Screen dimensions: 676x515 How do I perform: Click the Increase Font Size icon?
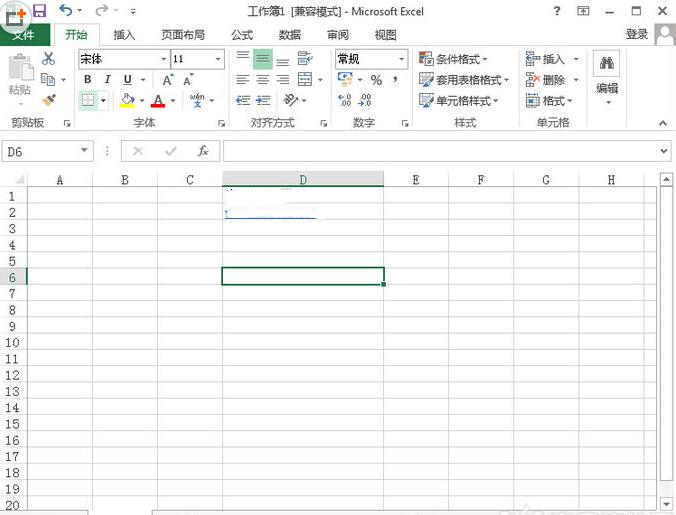167,80
